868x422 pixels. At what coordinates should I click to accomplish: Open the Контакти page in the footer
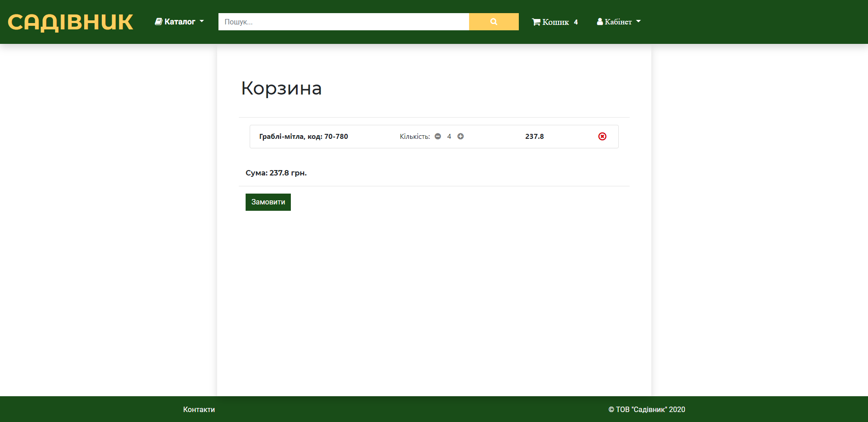pos(199,409)
